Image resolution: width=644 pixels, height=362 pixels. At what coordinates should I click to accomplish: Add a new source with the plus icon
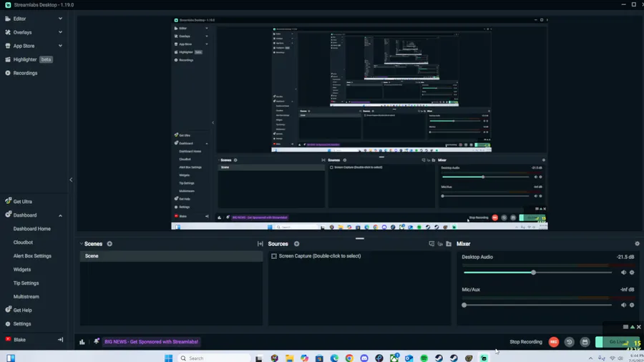[296, 244]
